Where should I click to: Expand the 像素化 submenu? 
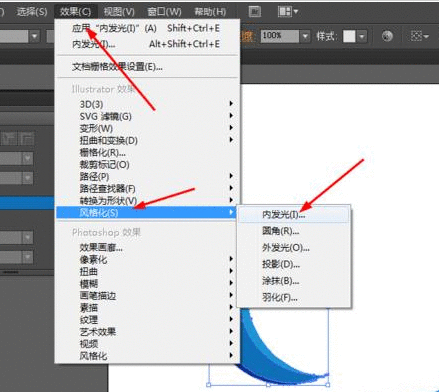(147, 259)
